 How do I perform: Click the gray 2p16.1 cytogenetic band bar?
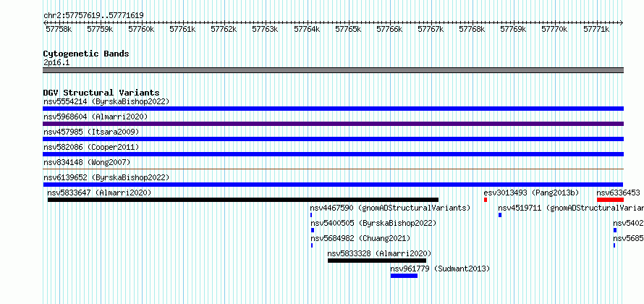coord(333,70)
